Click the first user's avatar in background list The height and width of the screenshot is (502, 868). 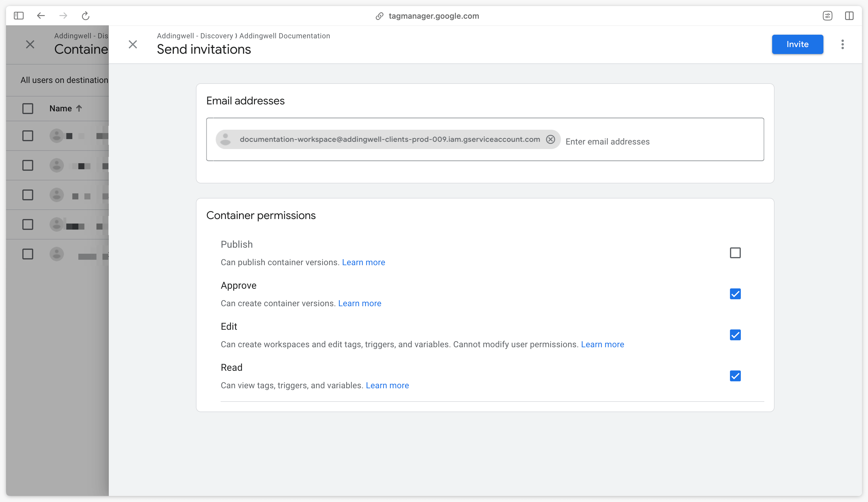click(56, 135)
